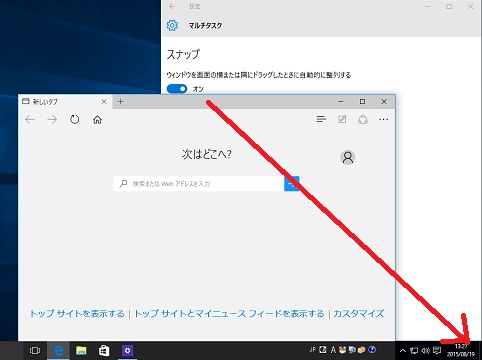This screenshot has width=482, height=360.
Task: Open Task View on the taskbar
Action: pos(35,350)
